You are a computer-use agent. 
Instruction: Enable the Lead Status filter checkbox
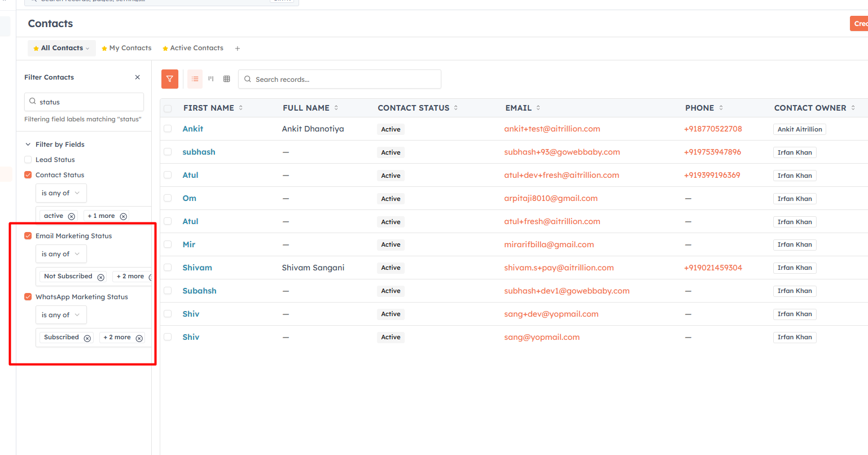pos(28,160)
